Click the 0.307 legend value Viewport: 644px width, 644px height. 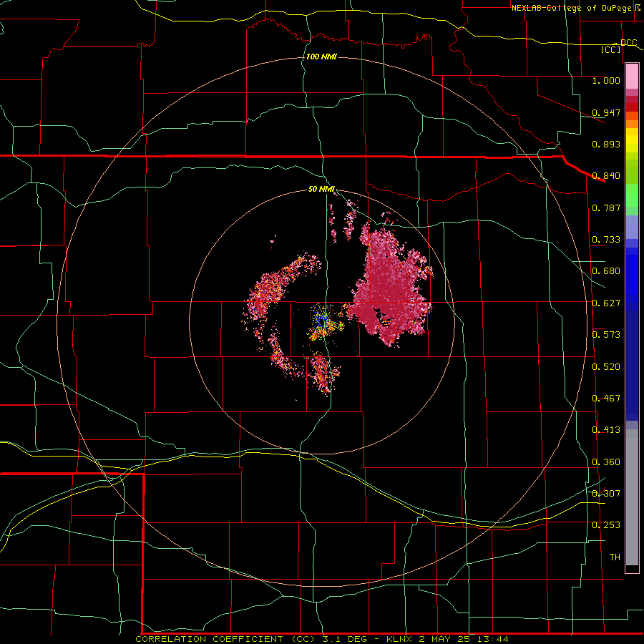(x=606, y=493)
